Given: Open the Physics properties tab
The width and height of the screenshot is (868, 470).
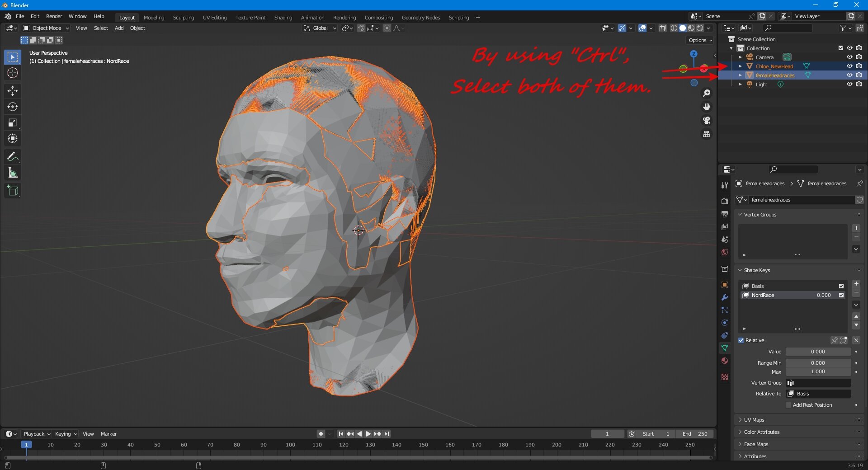Looking at the screenshot, I should point(725,323).
